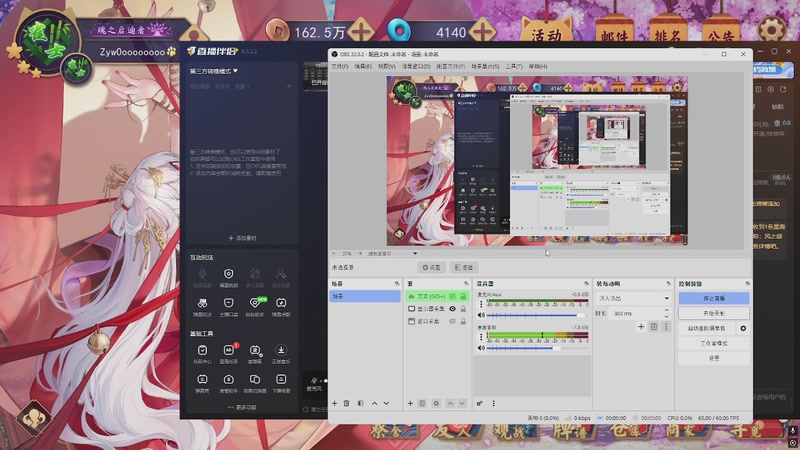Click the blue Stop Streaming button
800x450 pixels.
tap(714, 298)
